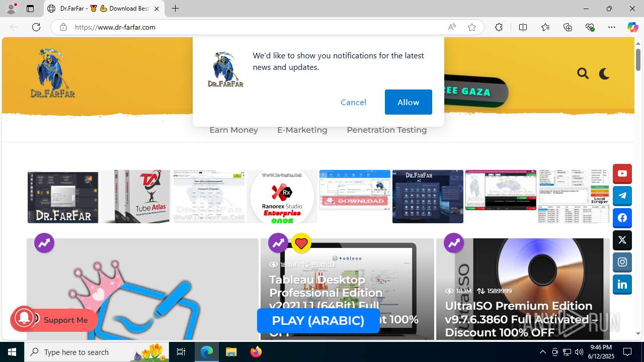This screenshot has width=644, height=362.
Task: Click the trending badge on UltraISO card
Action: pyautogui.click(x=454, y=243)
